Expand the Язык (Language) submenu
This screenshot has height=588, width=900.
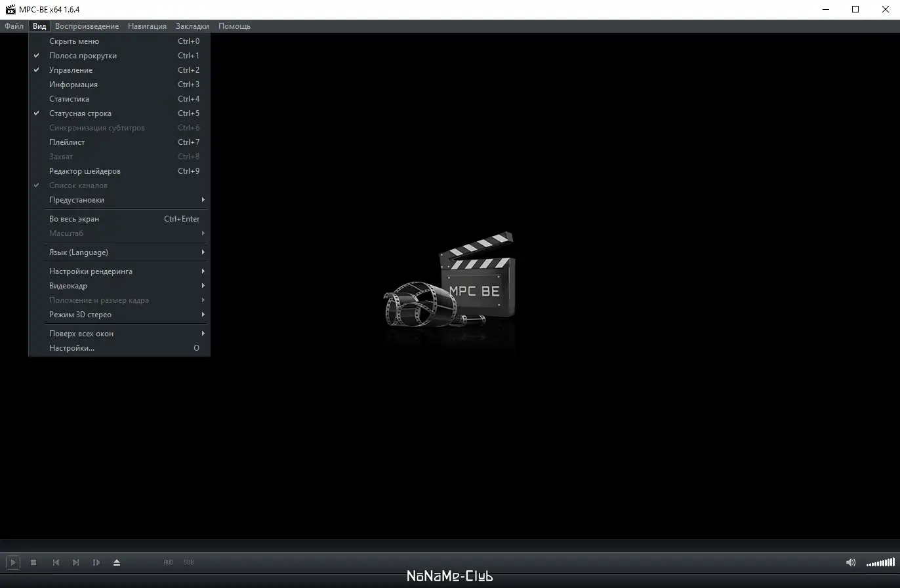click(79, 252)
